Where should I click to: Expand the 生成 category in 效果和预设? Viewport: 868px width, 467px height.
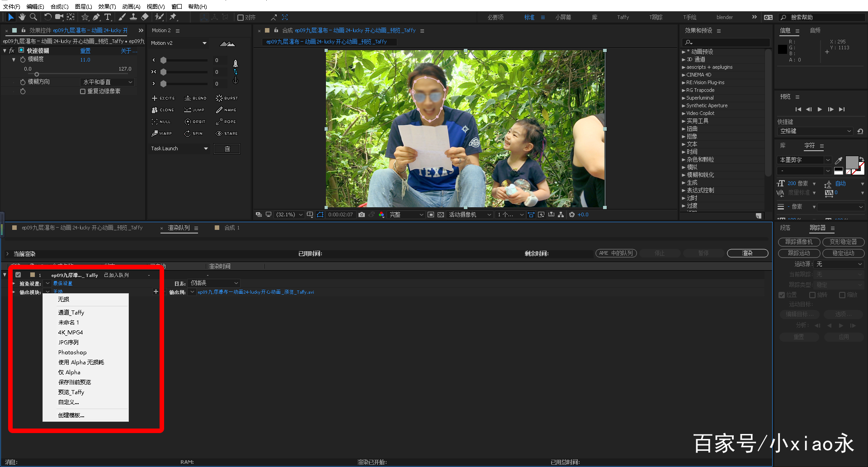click(x=691, y=182)
